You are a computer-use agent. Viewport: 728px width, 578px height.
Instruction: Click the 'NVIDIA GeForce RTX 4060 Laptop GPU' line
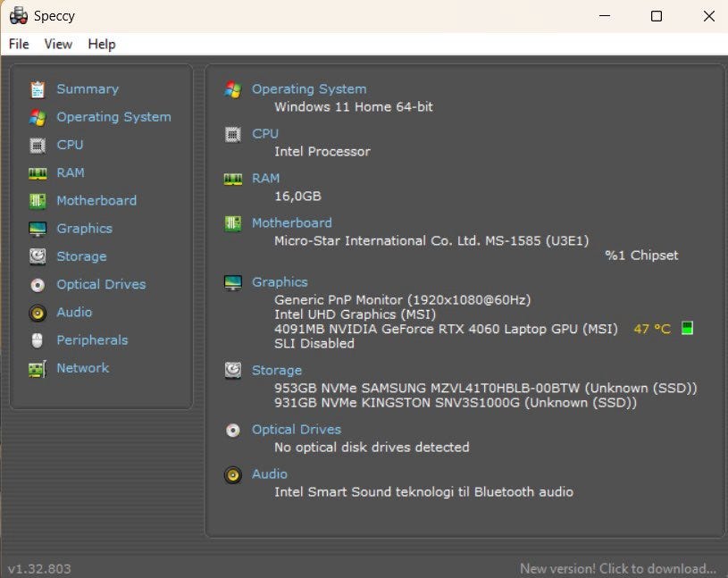point(446,329)
